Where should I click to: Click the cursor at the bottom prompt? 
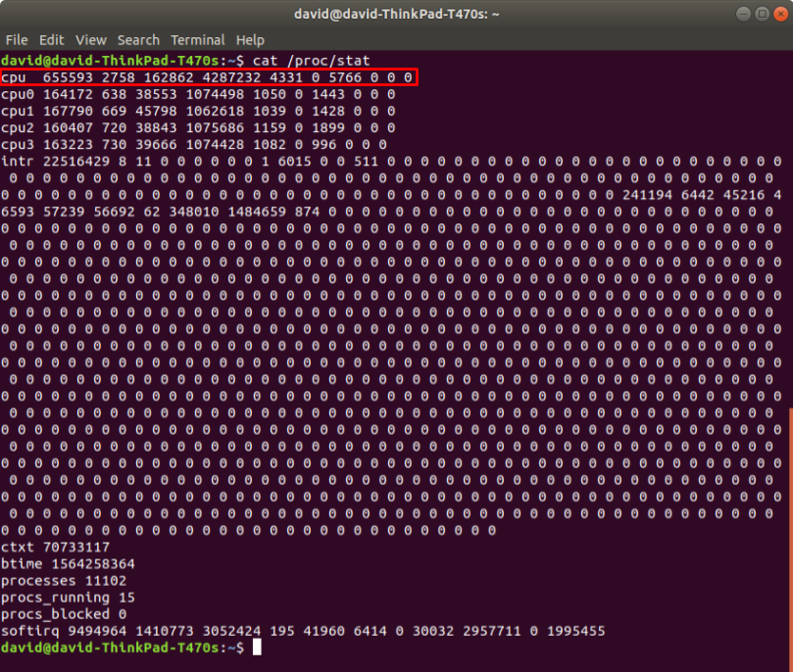coord(257,648)
